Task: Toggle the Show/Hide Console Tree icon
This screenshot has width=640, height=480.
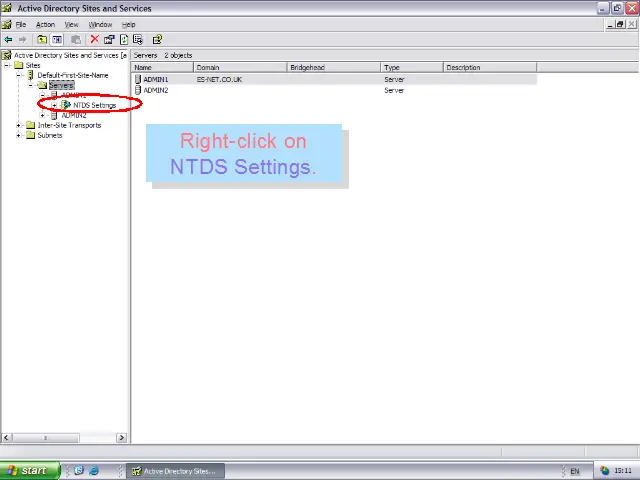Action: pyautogui.click(x=57, y=40)
